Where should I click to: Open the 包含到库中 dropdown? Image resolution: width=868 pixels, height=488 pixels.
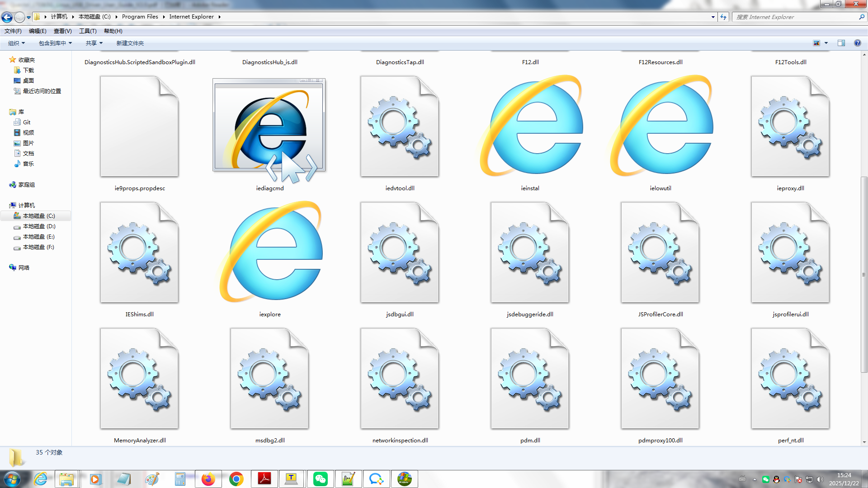click(55, 43)
